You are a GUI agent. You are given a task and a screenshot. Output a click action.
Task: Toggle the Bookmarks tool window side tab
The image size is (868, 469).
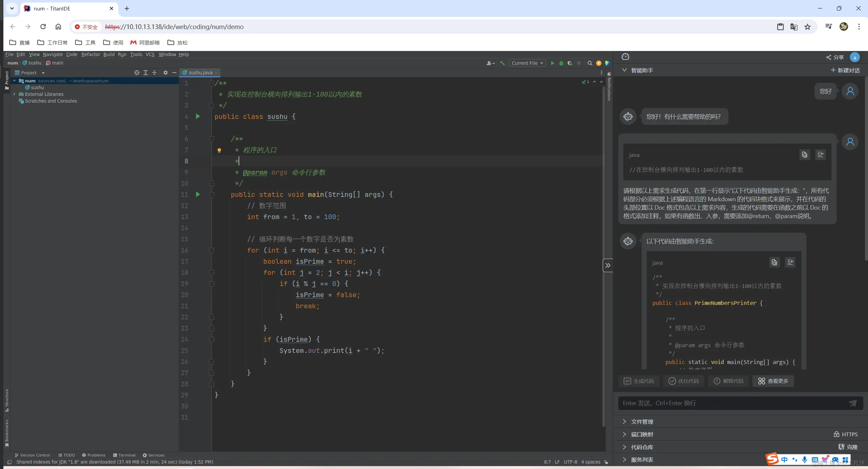click(x=7, y=433)
